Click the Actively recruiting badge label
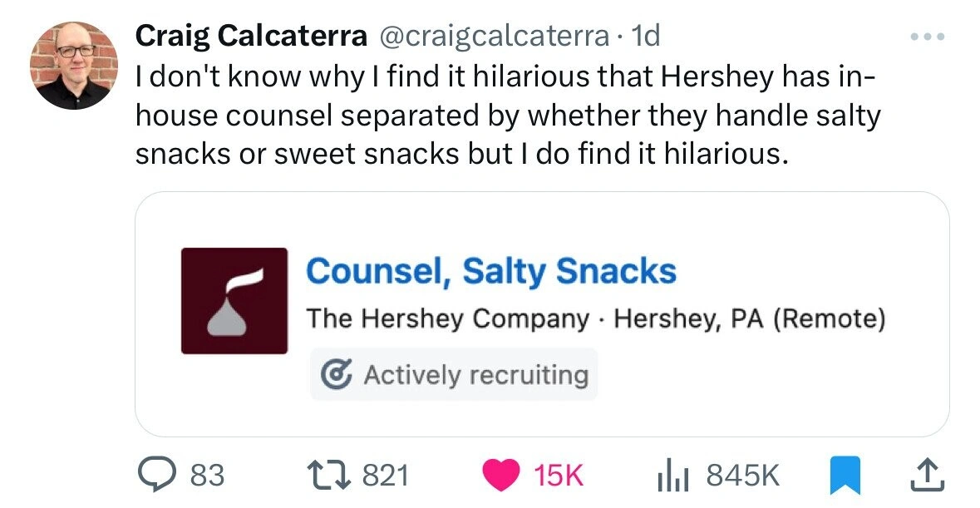This screenshot has height=508, width=980. point(475,375)
